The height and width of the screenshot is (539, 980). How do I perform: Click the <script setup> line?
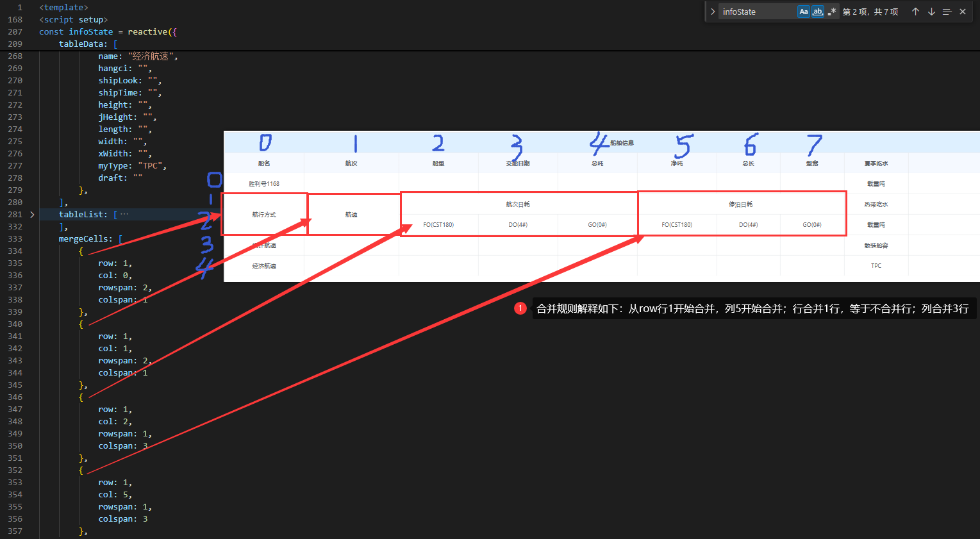pos(73,20)
